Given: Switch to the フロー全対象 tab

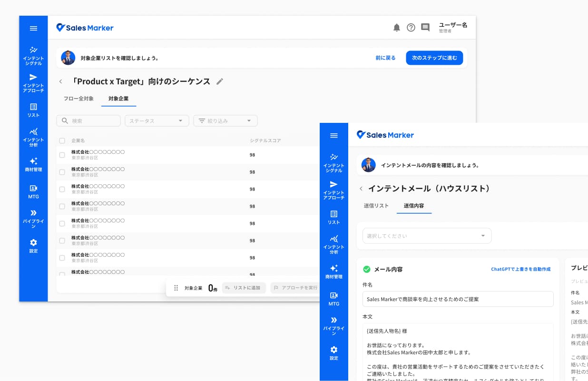Looking at the screenshot, I should pos(78,99).
